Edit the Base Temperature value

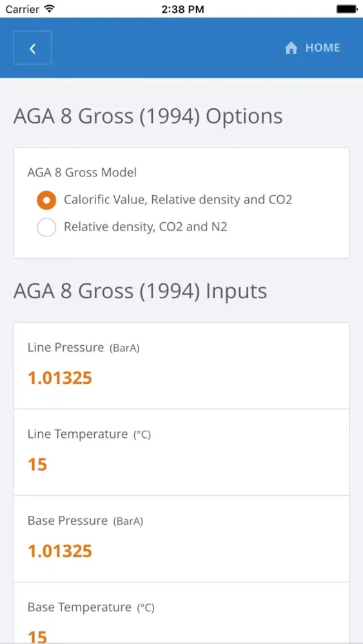tap(37, 636)
